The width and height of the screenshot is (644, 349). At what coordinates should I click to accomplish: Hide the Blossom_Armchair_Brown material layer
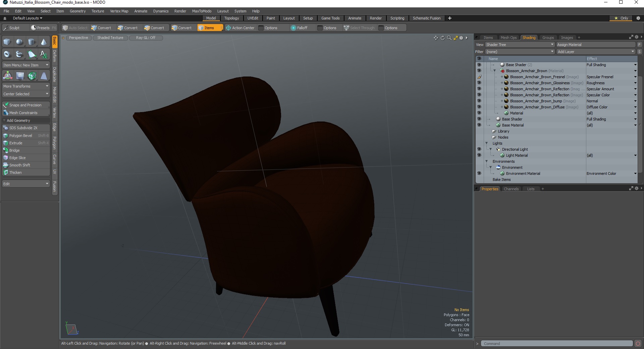point(479,71)
